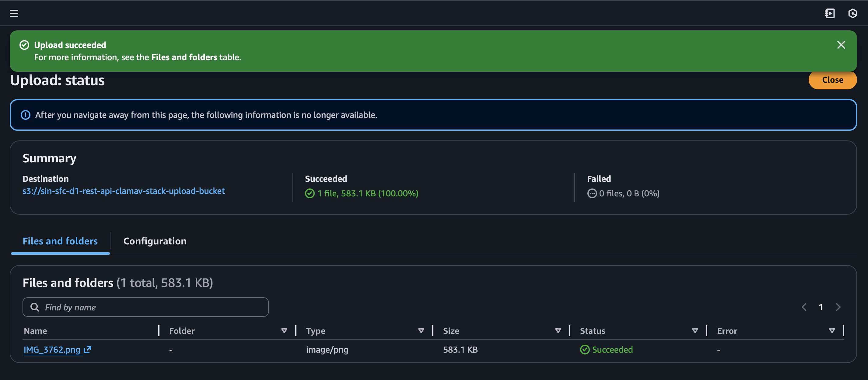868x380 pixels.
Task: Click the hexagon settings icon in header
Action: (852, 13)
